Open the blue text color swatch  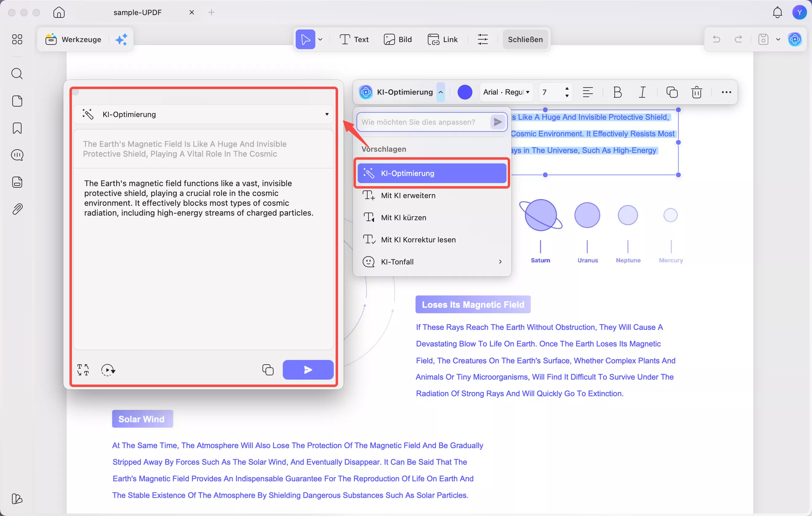[x=465, y=92]
